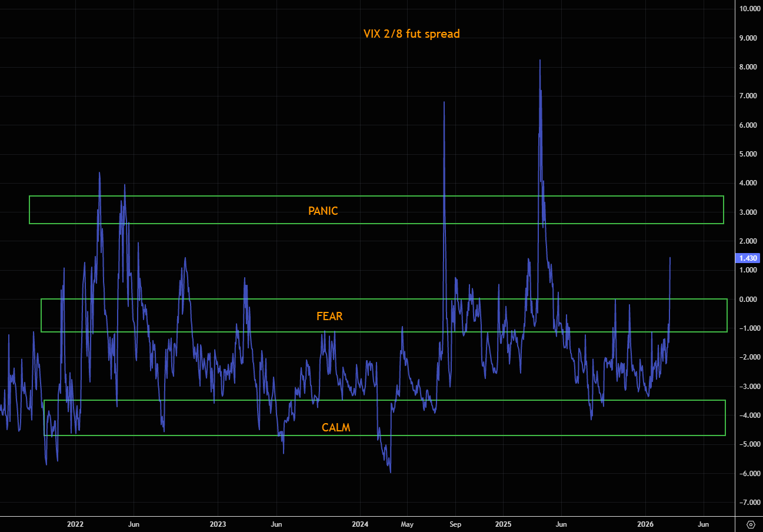Click -7.000 on the price scale

click(x=748, y=502)
